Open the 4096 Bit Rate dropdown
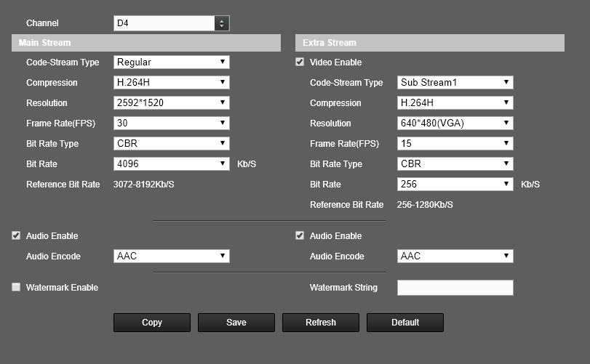 (x=171, y=163)
